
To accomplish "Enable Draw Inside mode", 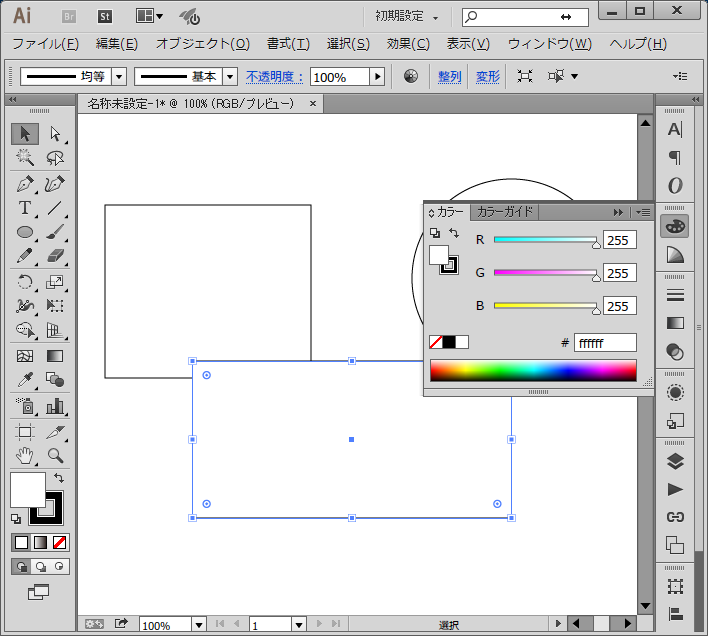I will click(59, 566).
